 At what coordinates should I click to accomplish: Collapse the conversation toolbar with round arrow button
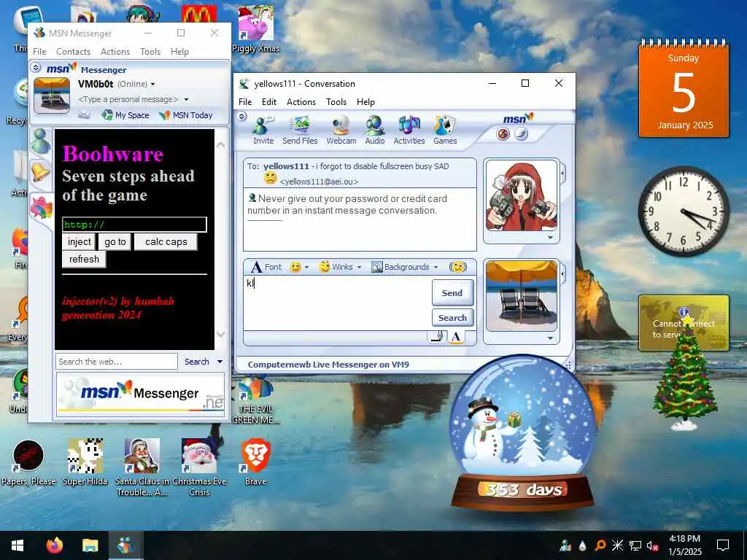242,116
